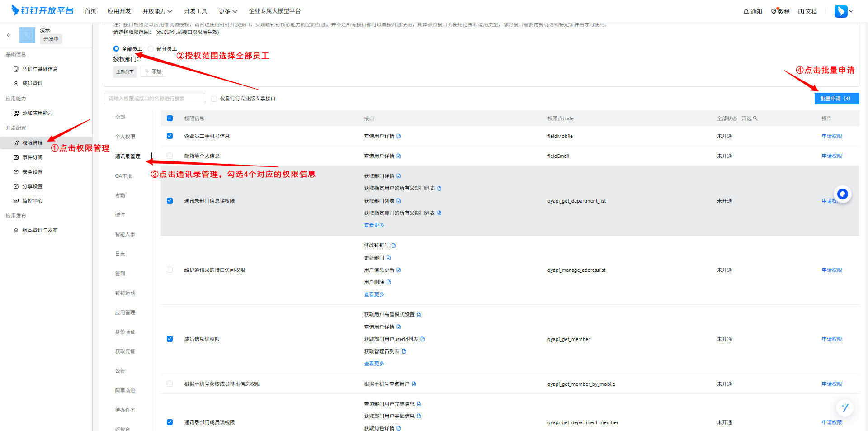The image size is (868, 431).
Task: Click 申请权限 for fieldEmail row
Action: point(832,156)
